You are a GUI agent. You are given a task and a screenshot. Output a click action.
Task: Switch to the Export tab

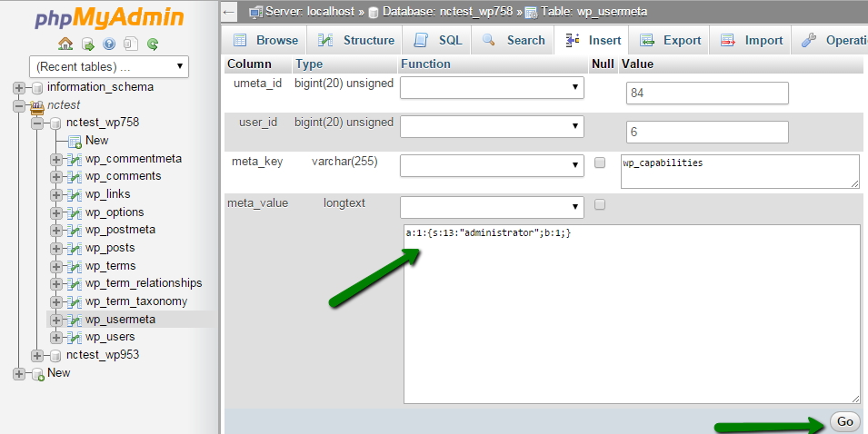pyautogui.click(x=671, y=40)
